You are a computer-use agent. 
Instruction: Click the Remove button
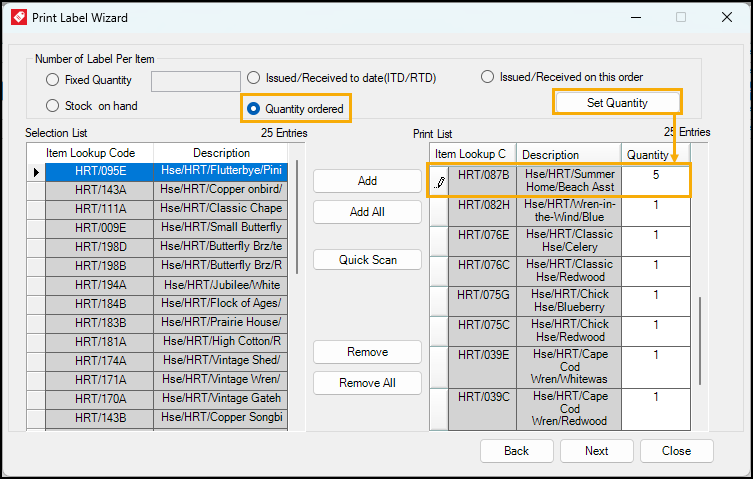367,352
